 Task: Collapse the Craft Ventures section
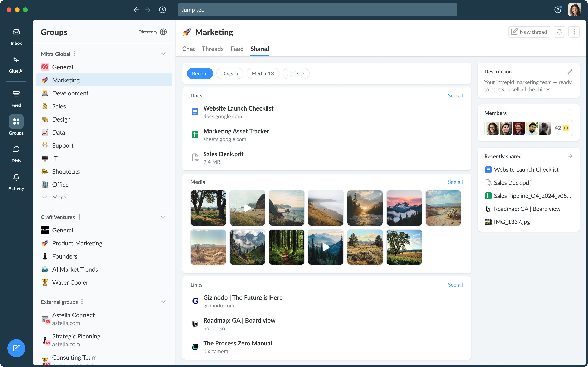pyautogui.click(x=163, y=217)
